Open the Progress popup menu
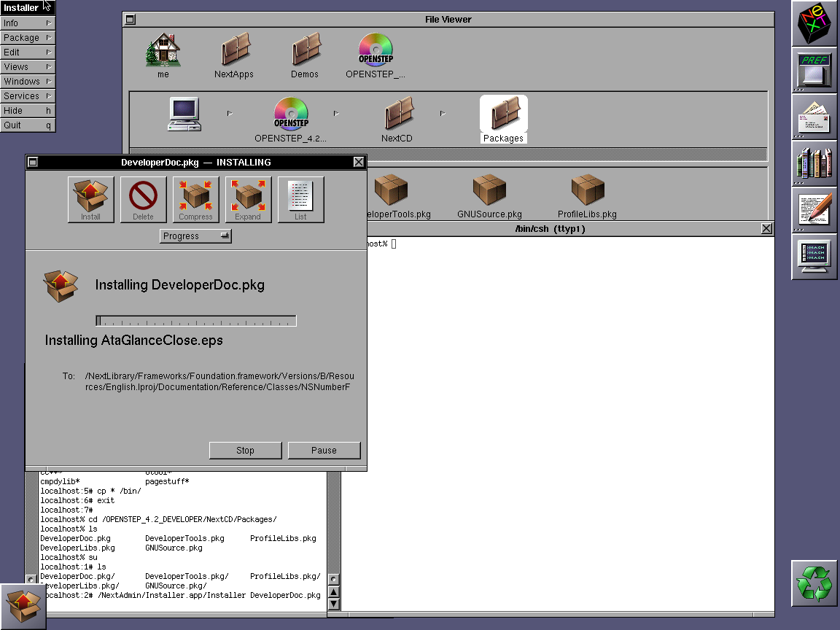Screen dimensions: 840x630 click(x=195, y=236)
